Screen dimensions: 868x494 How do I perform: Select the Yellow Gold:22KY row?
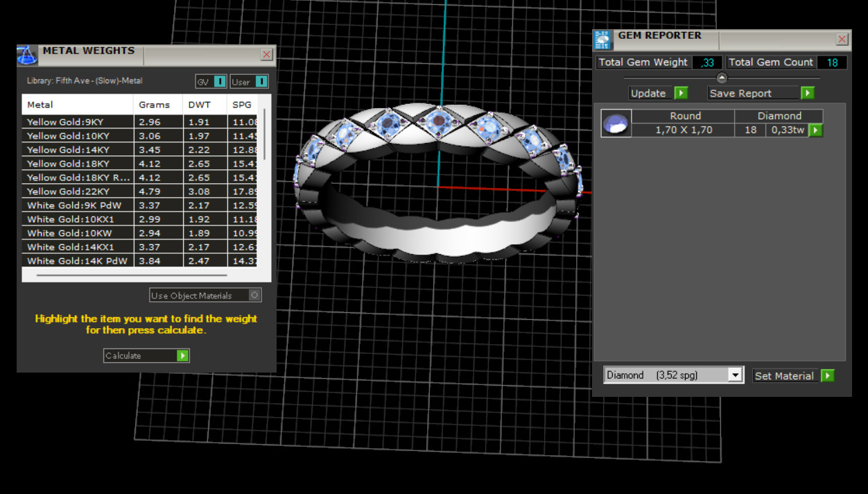tap(139, 191)
